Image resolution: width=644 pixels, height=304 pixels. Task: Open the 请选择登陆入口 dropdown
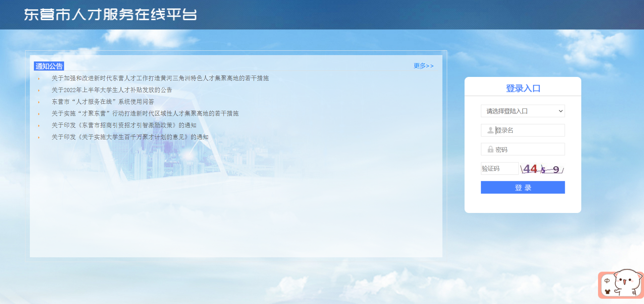523,111
